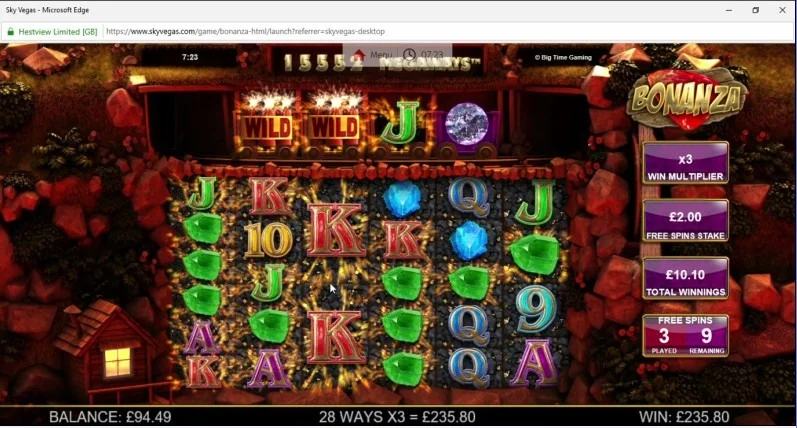This screenshot has height=428, width=797.
Task: Click the © Big Time Gaming credit
Action: pos(563,57)
